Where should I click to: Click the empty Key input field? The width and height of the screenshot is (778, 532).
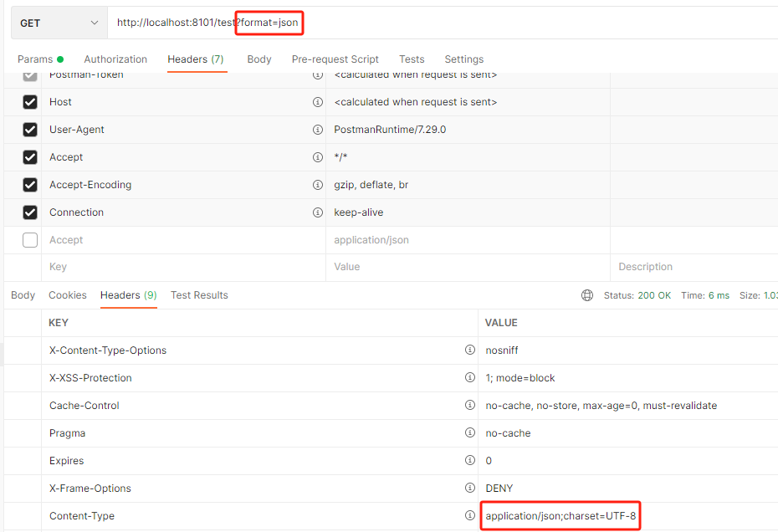(x=183, y=267)
